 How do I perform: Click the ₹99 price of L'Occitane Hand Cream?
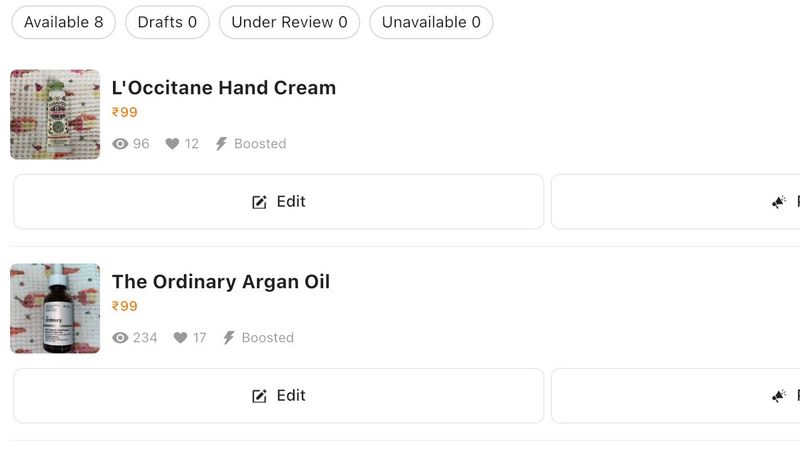point(125,113)
